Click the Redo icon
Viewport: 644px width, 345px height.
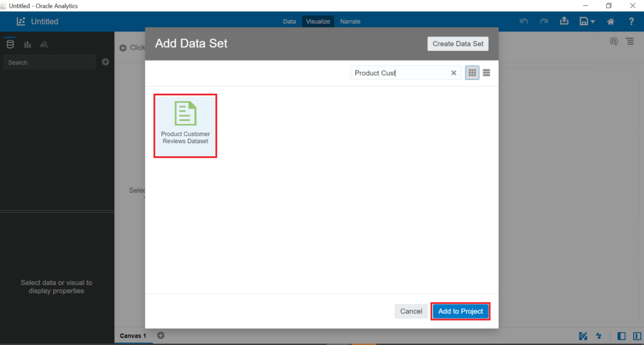[x=544, y=21]
